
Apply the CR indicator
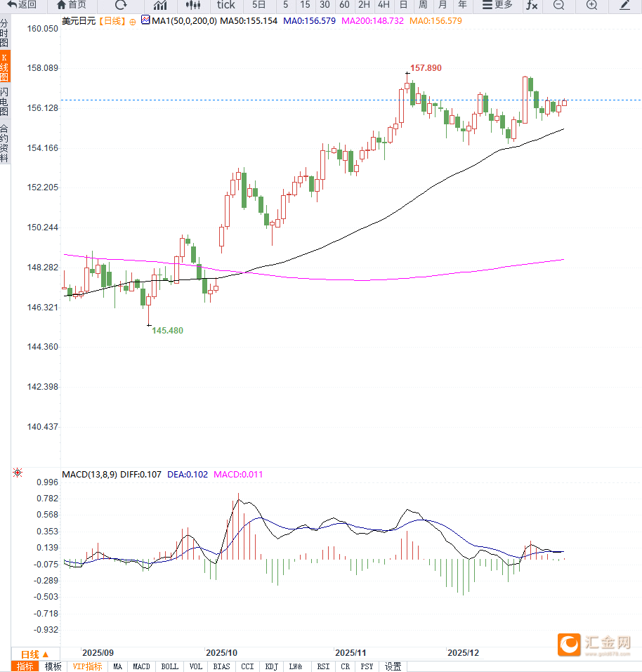[x=345, y=666]
